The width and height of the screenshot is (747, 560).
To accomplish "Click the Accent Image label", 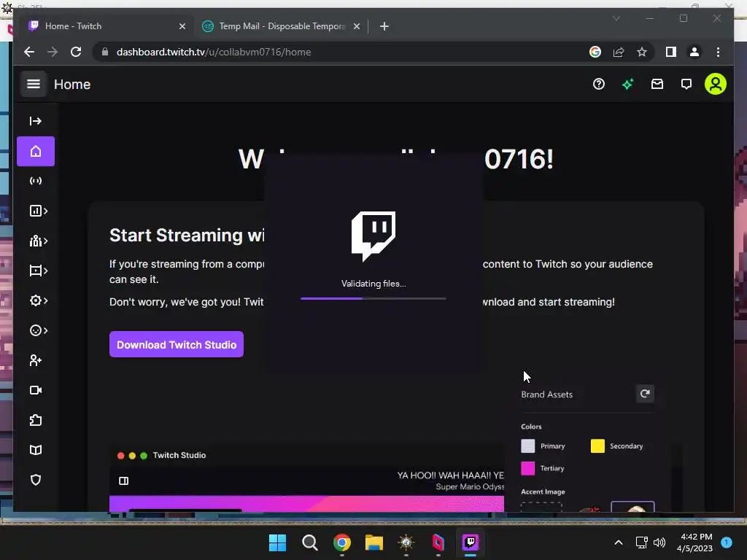I will (543, 492).
